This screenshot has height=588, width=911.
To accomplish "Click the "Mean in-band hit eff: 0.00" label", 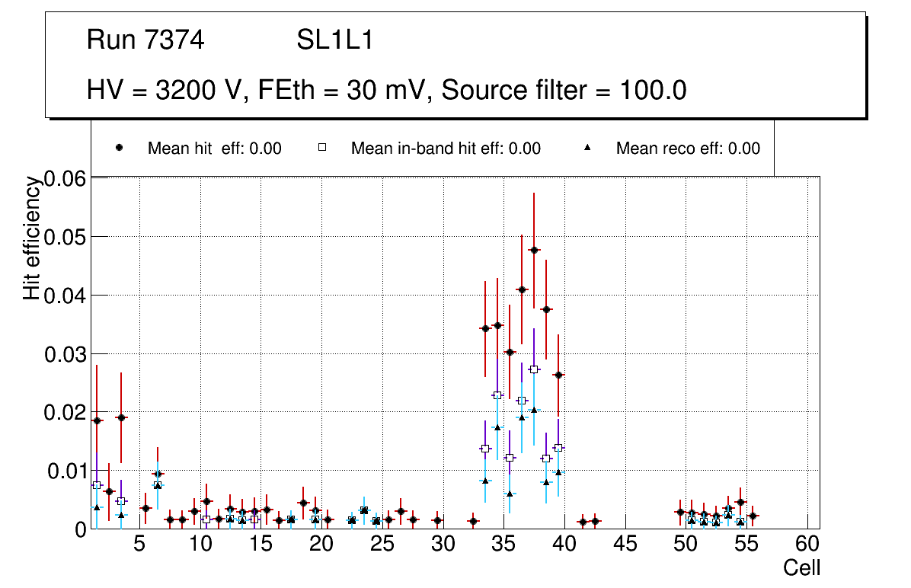I will (446, 149).
